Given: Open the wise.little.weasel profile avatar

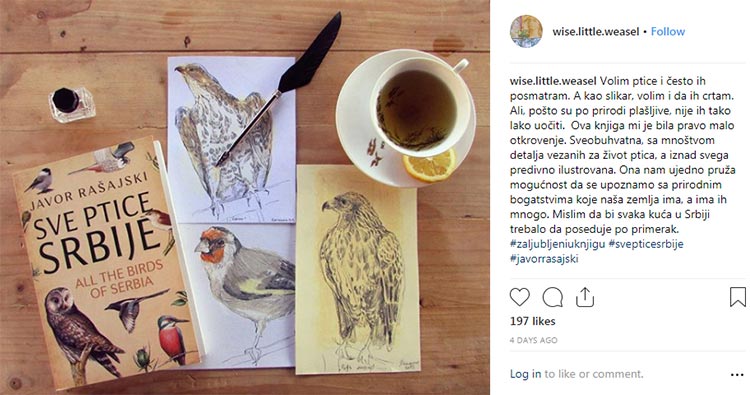Looking at the screenshot, I should pyautogui.click(x=526, y=32).
